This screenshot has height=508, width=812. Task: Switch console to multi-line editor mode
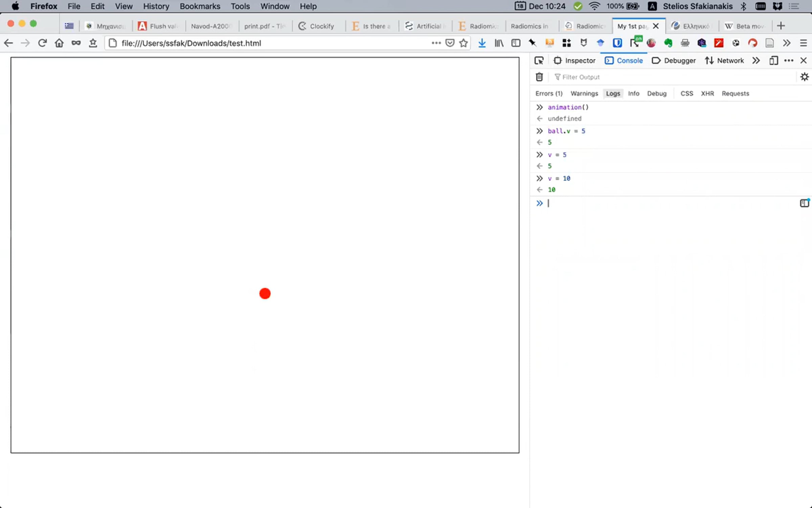click(x=805, y=203)
